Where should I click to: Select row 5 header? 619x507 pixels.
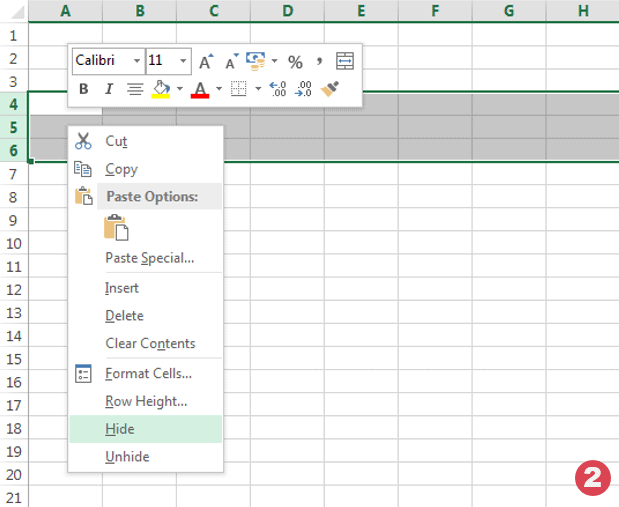pos(14,128)
